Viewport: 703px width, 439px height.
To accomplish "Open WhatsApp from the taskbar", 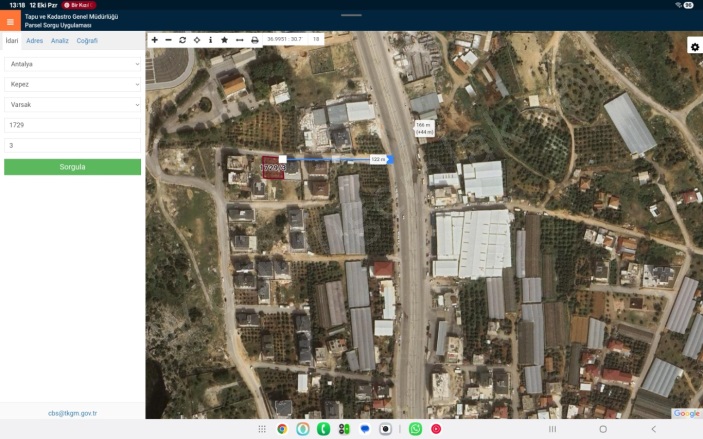I will [415, 429].
